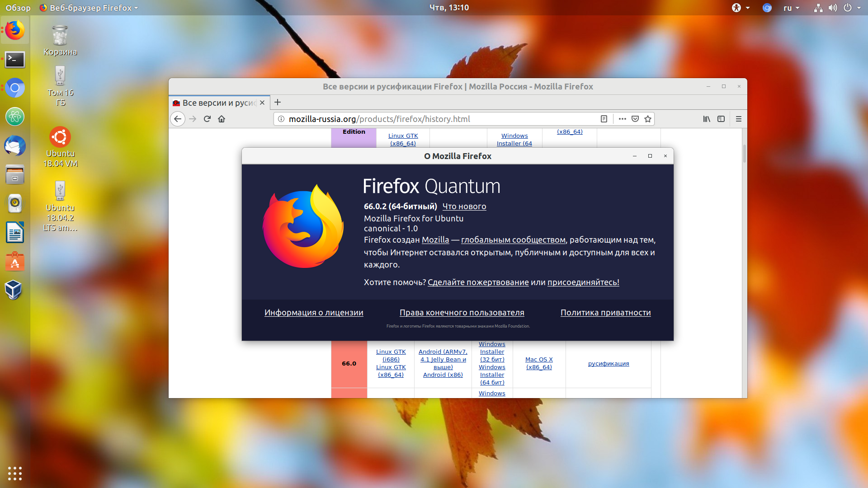Click Windows Installer (32 бит) link in 66.0 row
This screenshot has width=868, height=488.
tap(492, 352)
